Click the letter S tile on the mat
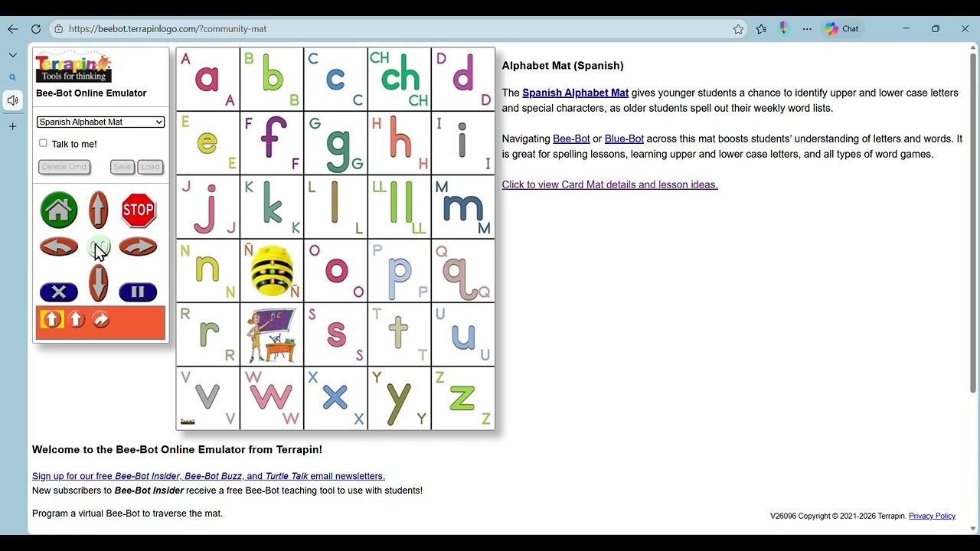This screenshot has height=551, width=980. pyautogui.click(x=335, y=334)
